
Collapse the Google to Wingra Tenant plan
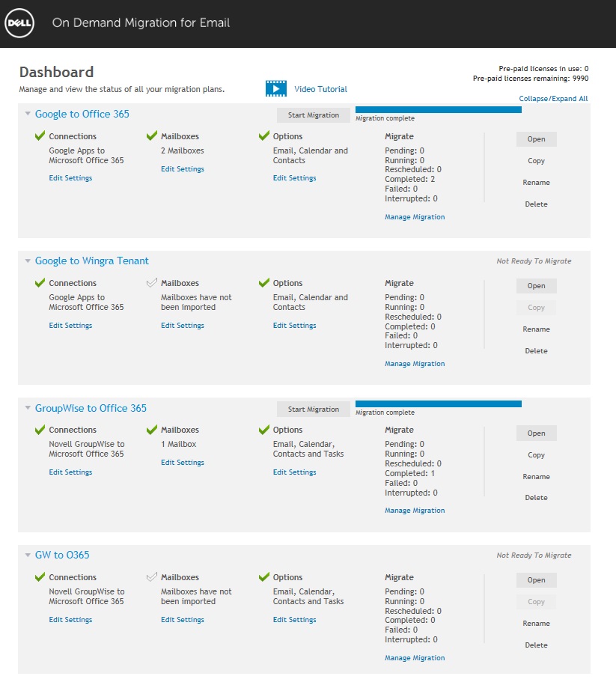[28, 261]
